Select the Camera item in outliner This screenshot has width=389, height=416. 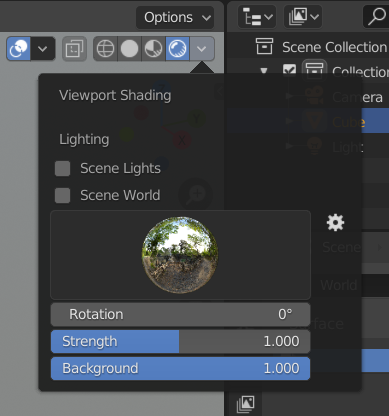(x=357, y=97)
